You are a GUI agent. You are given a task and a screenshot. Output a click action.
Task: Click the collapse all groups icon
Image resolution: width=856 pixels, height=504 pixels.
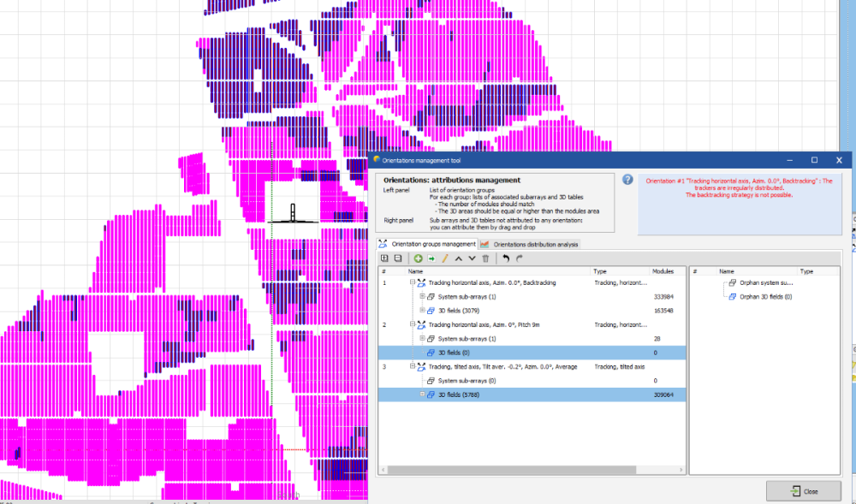397,258
